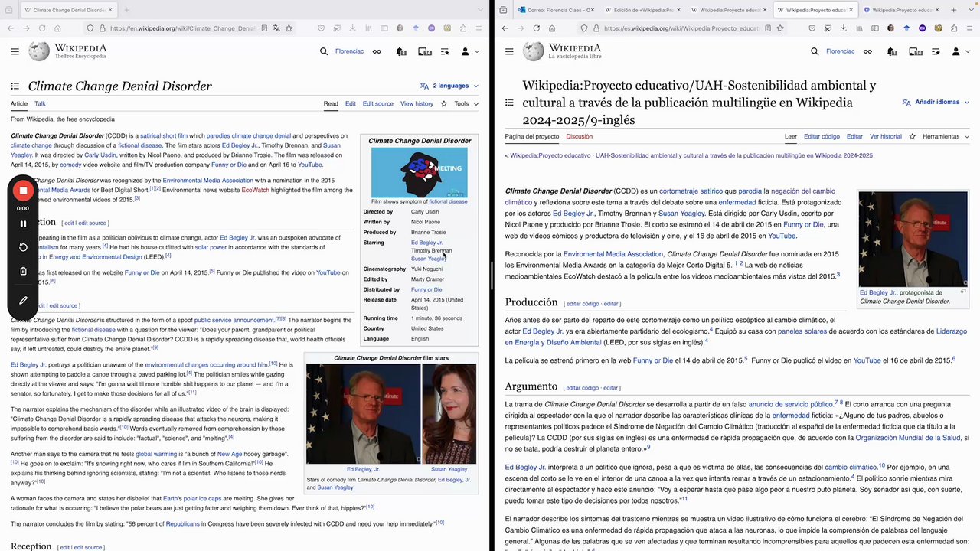Select the 'Edit source' tab
Image resolution: width=980 pixels, height=551 pixels.
click(x=378, y=103)
